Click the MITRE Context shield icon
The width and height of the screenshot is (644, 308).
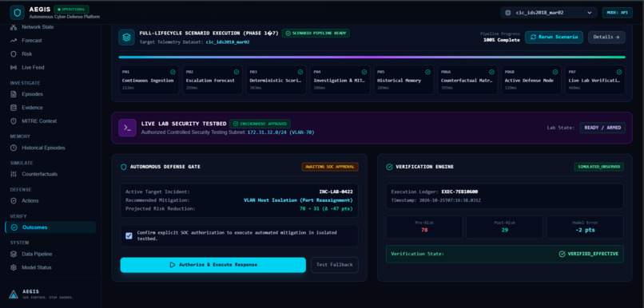click(14, 121)
